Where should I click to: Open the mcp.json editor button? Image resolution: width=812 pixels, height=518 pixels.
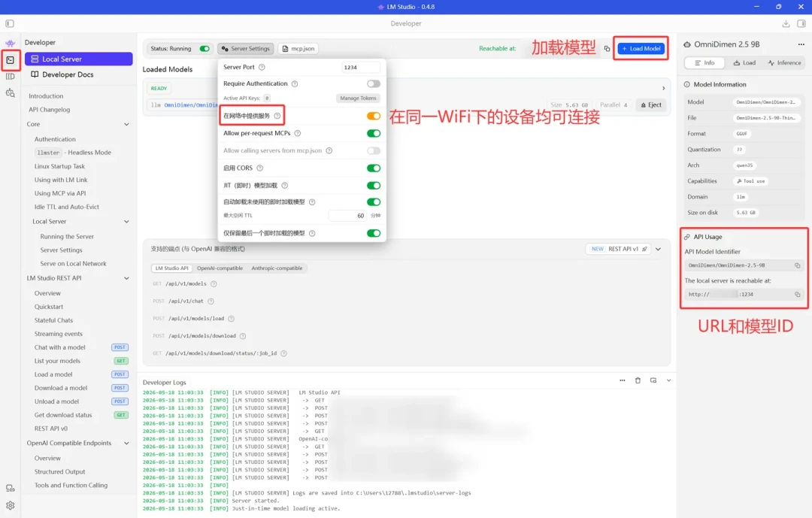(x=298, y=49)
